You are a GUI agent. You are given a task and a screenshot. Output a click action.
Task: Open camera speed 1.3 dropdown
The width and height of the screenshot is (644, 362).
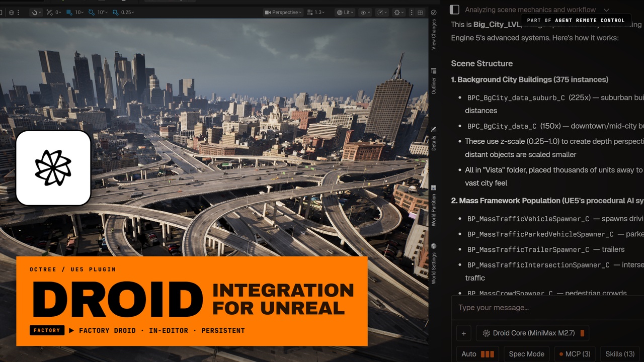click(x=316, y=12)
